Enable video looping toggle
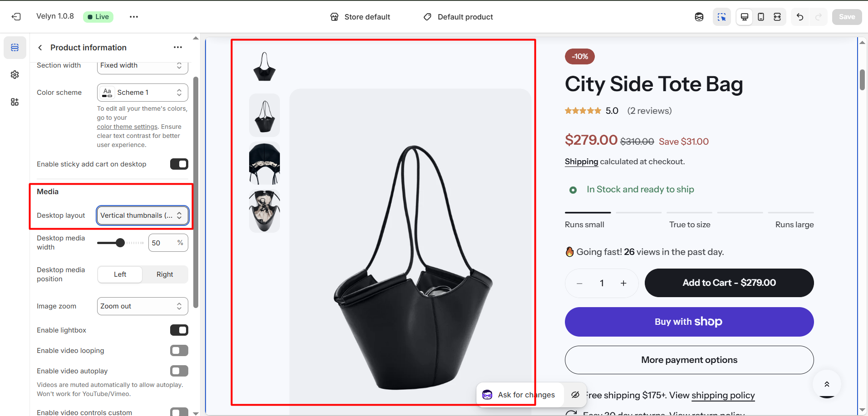This screenshot has width=868, height=416. [x=179, y=351]
